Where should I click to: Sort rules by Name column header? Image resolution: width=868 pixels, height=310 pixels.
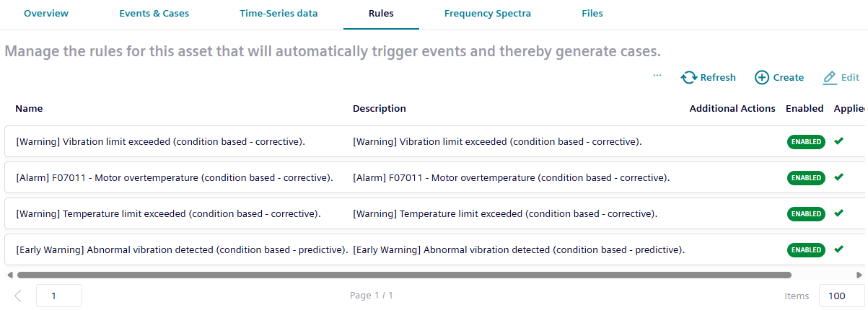coord(29,109)
